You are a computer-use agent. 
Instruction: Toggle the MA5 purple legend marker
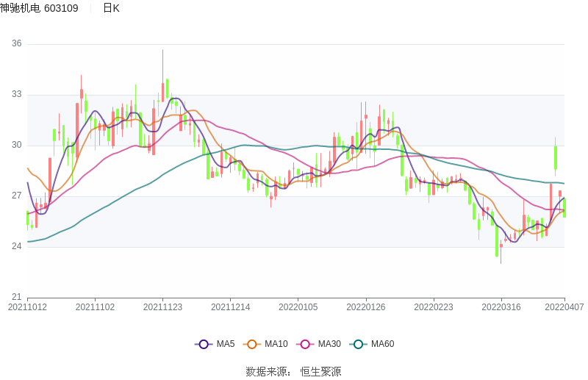[x=204, y=344]
